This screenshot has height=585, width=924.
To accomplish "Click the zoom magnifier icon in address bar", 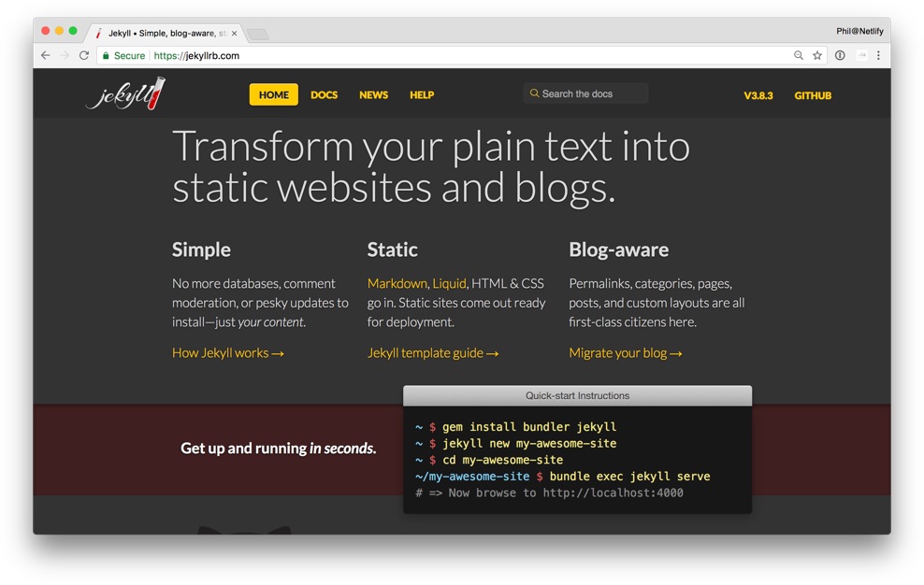I will pyautogui.click(x=798, y=56).
